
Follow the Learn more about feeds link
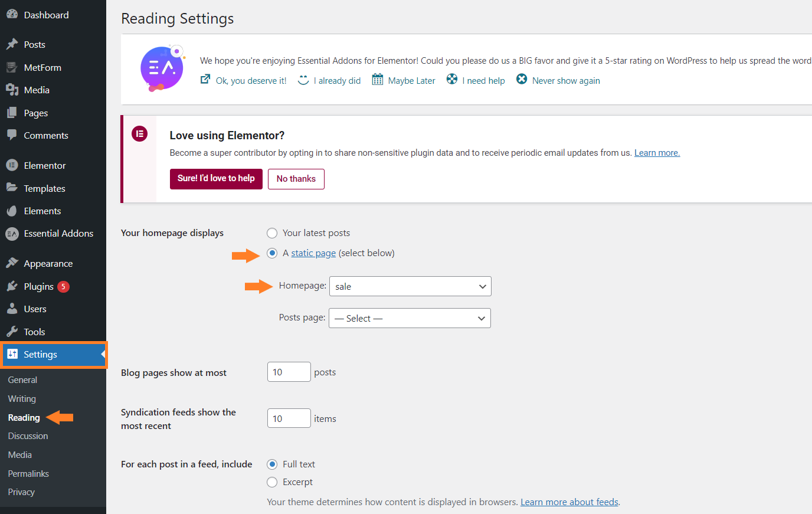click(569, 502)
